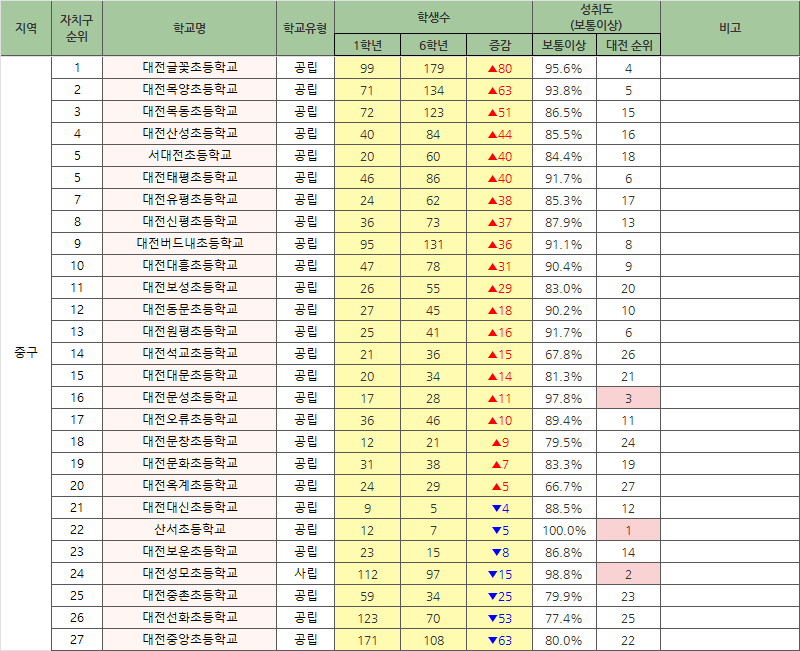
Task: Select school name 대전신평초등학교
Action: [189, 221]
